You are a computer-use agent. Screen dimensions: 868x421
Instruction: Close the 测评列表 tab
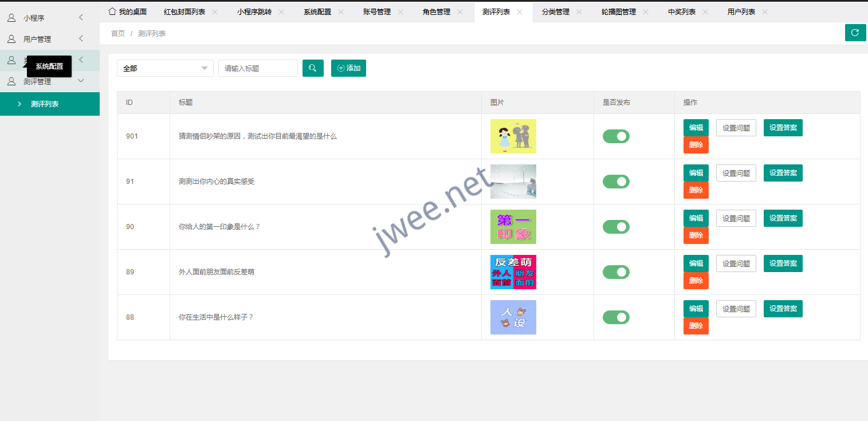520,11
